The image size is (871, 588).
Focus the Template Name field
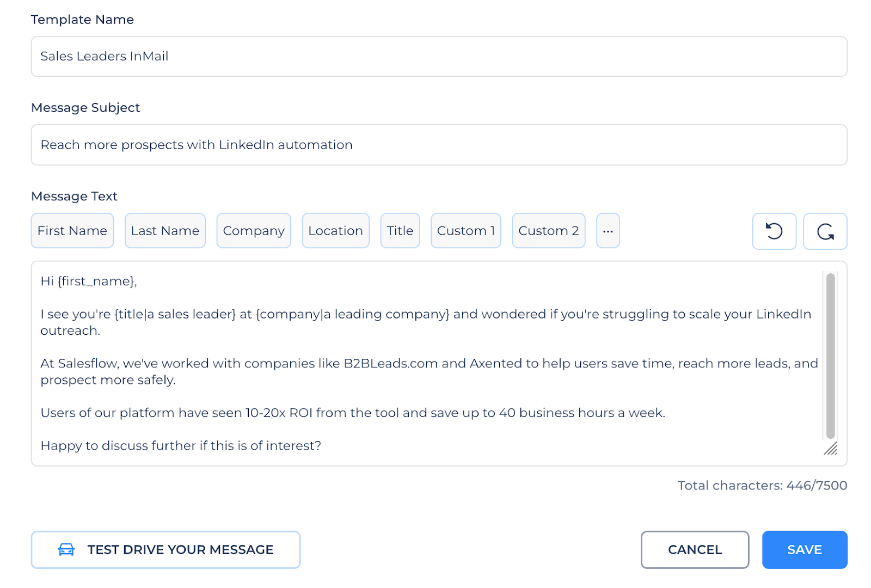coord(439,57)
